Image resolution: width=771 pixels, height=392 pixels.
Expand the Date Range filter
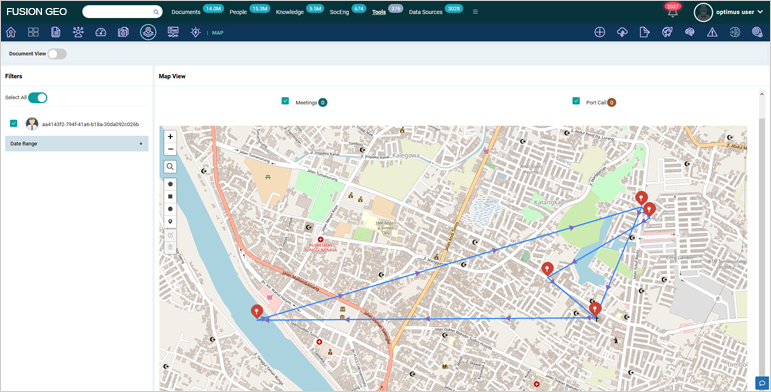click(x=77, y=144)
